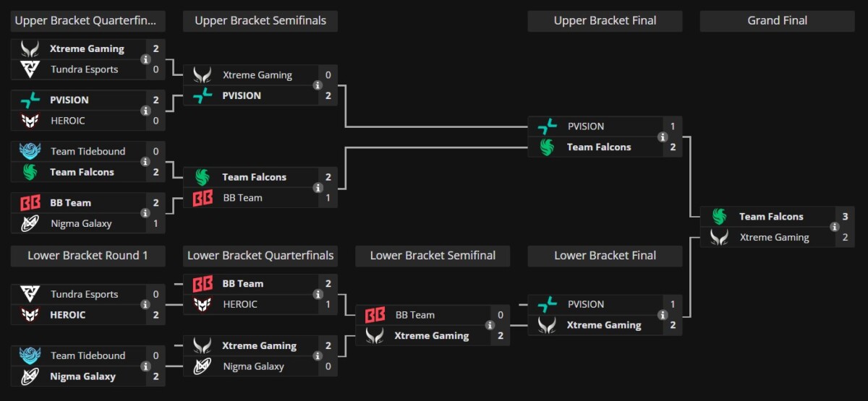Click info icon for Xtreme Gaming vs Tundra Esports quarterfinal
Screen dimensions: 868x401
coord(146,59)
